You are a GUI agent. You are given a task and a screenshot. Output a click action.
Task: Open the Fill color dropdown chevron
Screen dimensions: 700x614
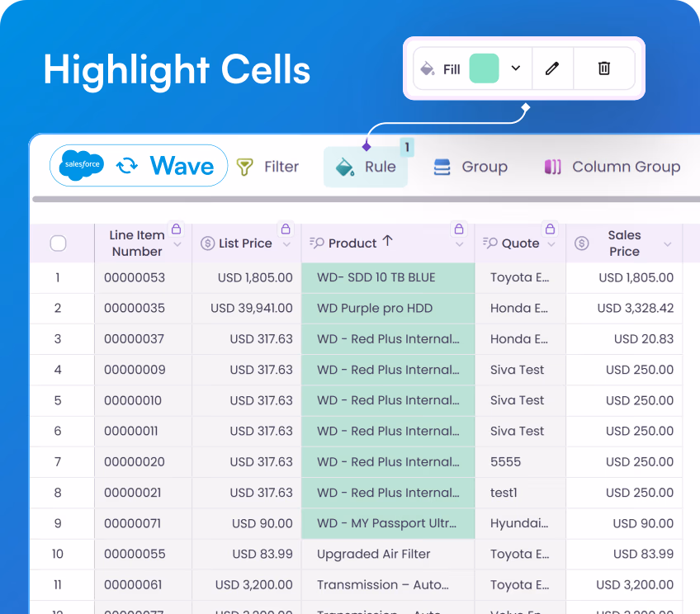click(x=516, y=68)
